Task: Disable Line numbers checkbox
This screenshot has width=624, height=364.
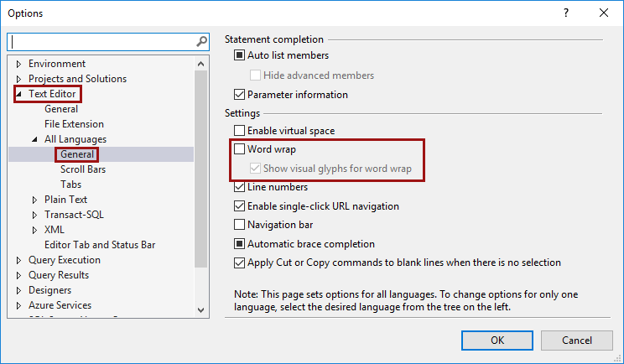Action: pyautogui.click(x=240, y=187)
